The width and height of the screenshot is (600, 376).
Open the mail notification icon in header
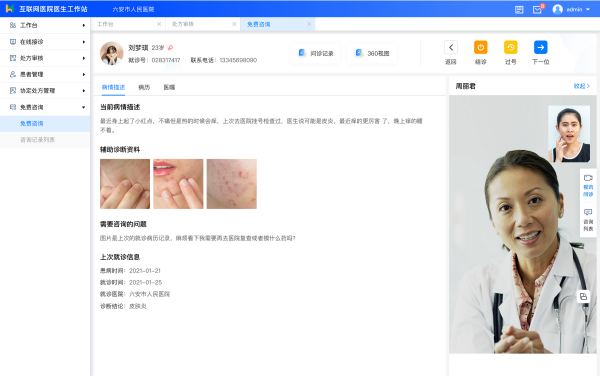(x=537, y=10)
